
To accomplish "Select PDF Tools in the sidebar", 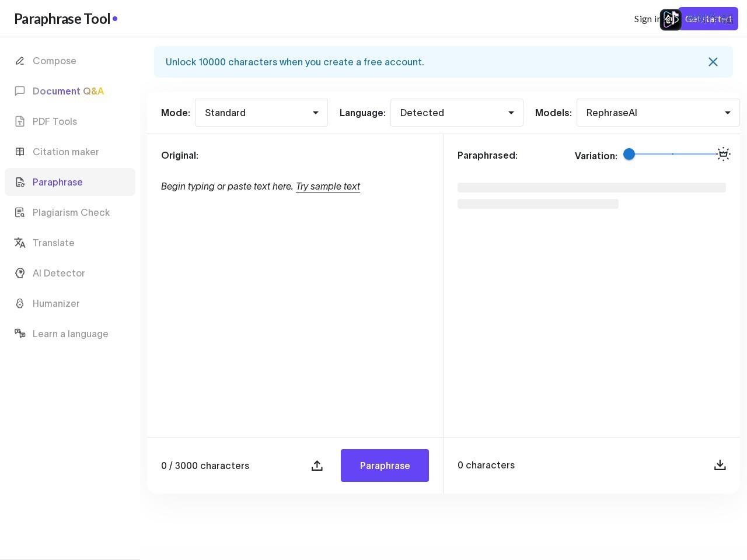I will [x=70, y=121].
